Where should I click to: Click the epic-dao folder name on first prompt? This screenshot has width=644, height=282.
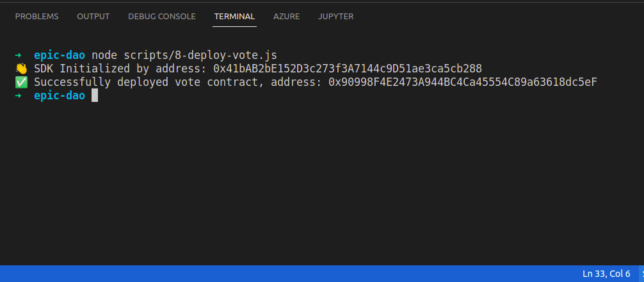point(60,55)
